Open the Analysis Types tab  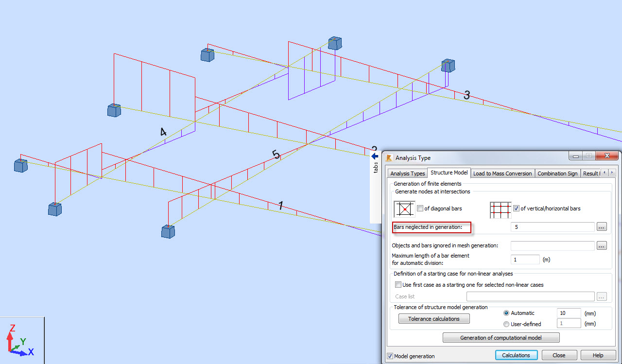point(408,173)
